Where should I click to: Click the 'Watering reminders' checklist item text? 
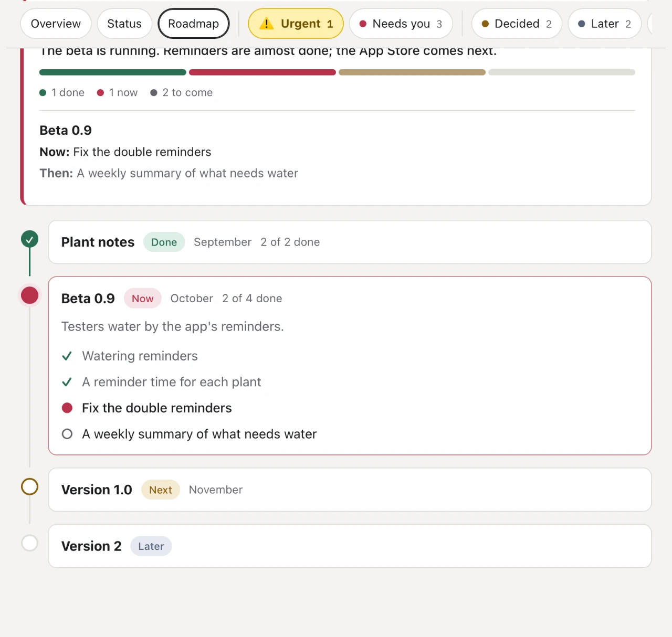click(140, 356)
